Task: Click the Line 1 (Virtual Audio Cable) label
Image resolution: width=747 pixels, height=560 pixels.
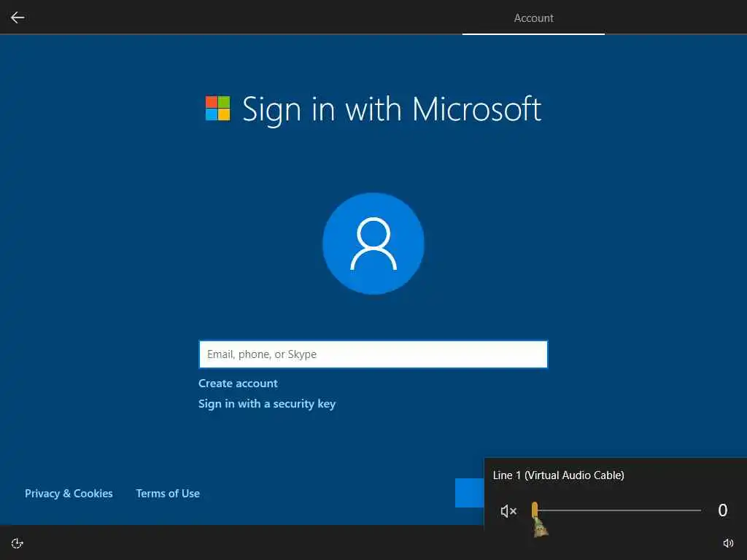Action: [558, 475]
